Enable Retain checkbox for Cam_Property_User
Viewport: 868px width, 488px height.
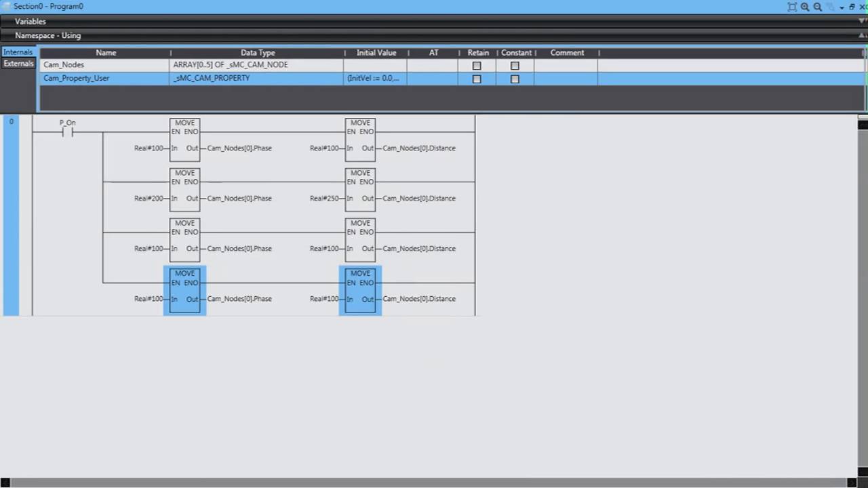(x=477, y=79)
